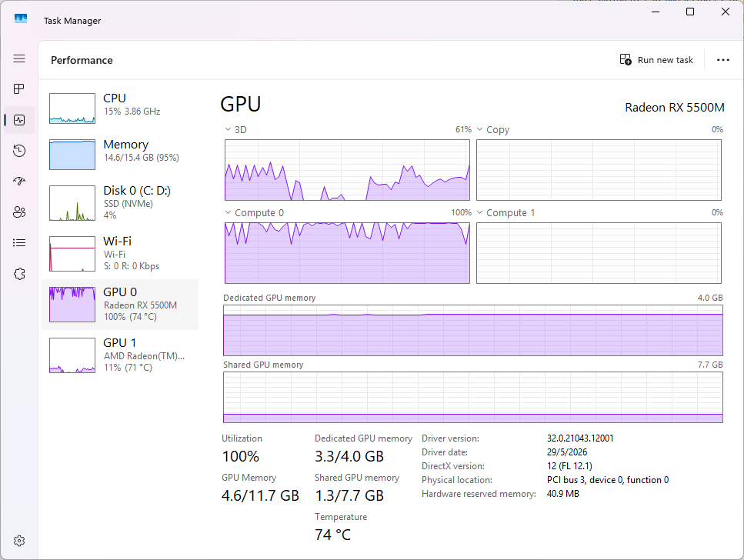This screenshot has height=560, width=744.
Task: Select the Performance page icon
Action: [x=19, y=120]
